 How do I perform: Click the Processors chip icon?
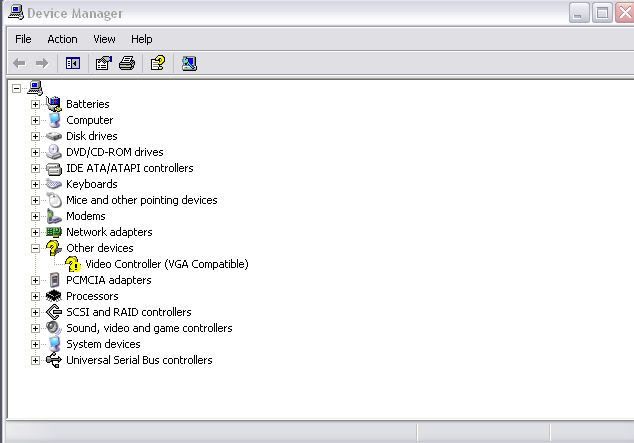pyautogui.click(x=53, y=296)
